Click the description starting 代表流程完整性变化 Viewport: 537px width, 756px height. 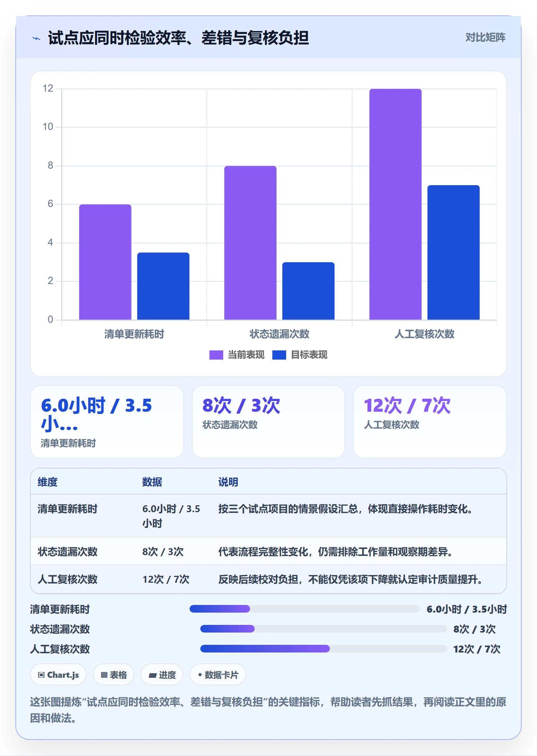point(336,552)
